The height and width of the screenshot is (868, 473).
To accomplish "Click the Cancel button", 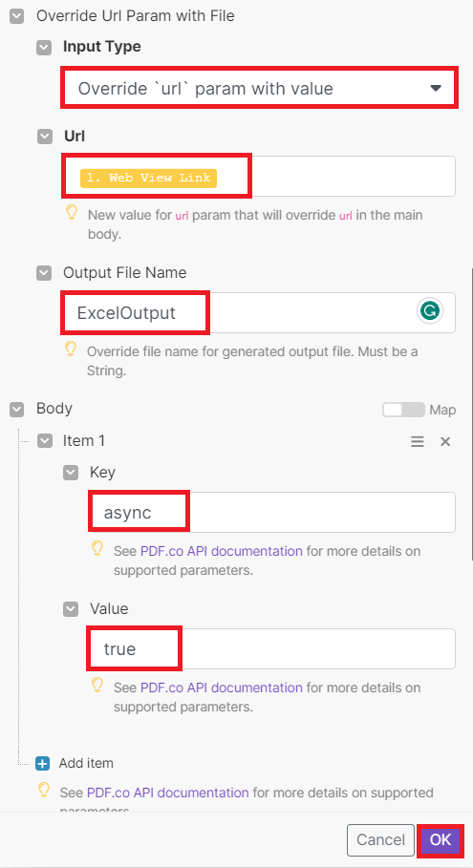I will [380, 839].
